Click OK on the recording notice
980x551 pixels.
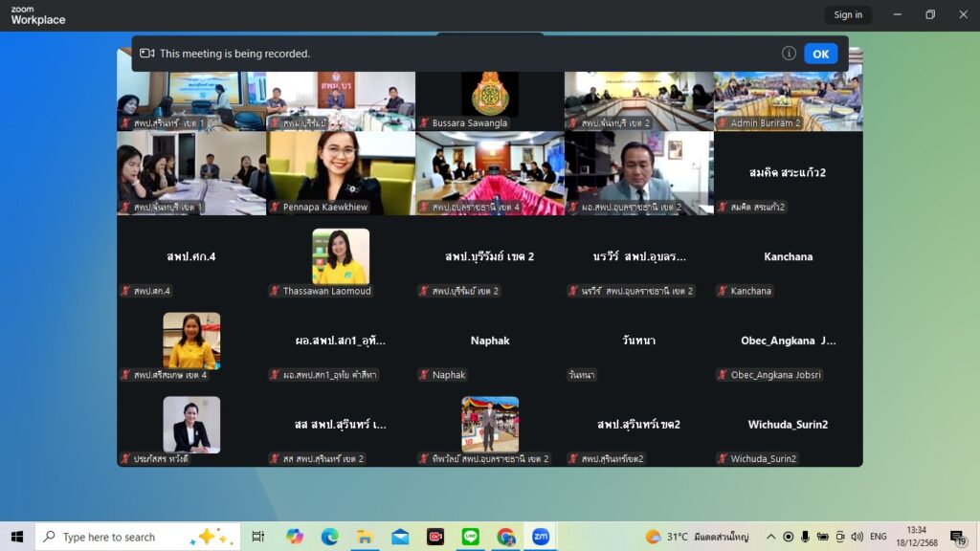[x=820, y=54]
